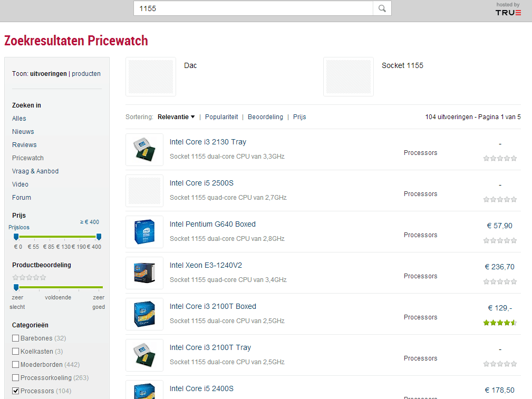The image size is (532, 399).
Task: Click star rating of Intel Pentium G640 Boxed
Action: pyautogui.click(x=500, y=240)
